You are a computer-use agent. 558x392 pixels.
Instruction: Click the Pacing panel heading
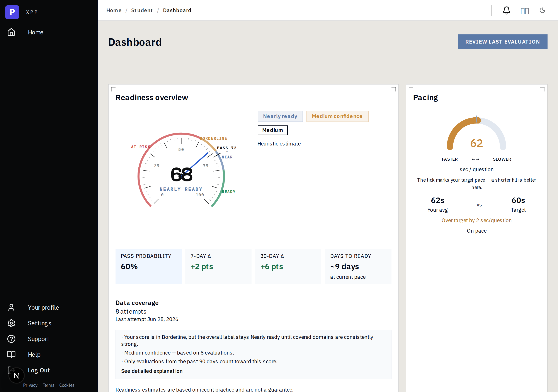[x=425, y=98]
